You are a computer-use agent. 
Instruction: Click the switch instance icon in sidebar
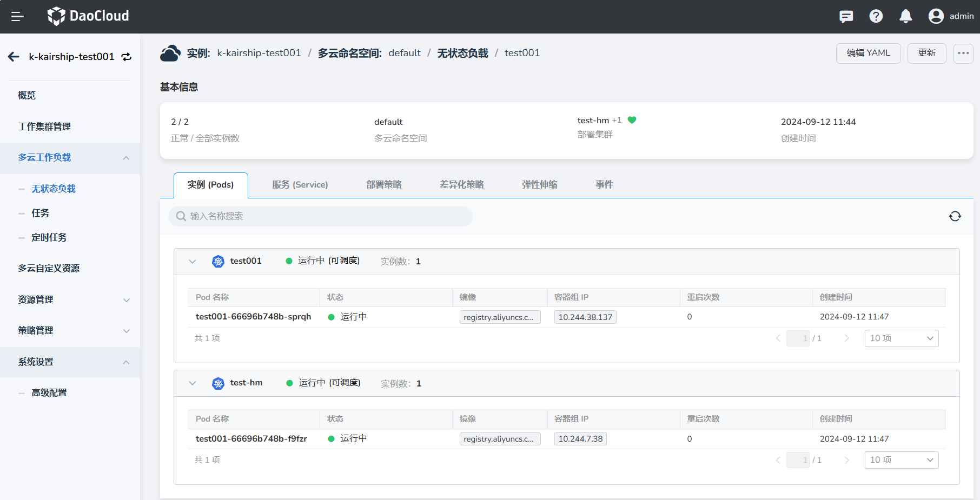127,57
